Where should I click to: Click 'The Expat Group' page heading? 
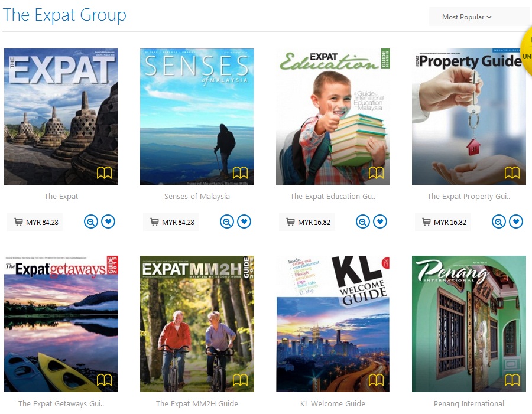[x=64, y=15]
